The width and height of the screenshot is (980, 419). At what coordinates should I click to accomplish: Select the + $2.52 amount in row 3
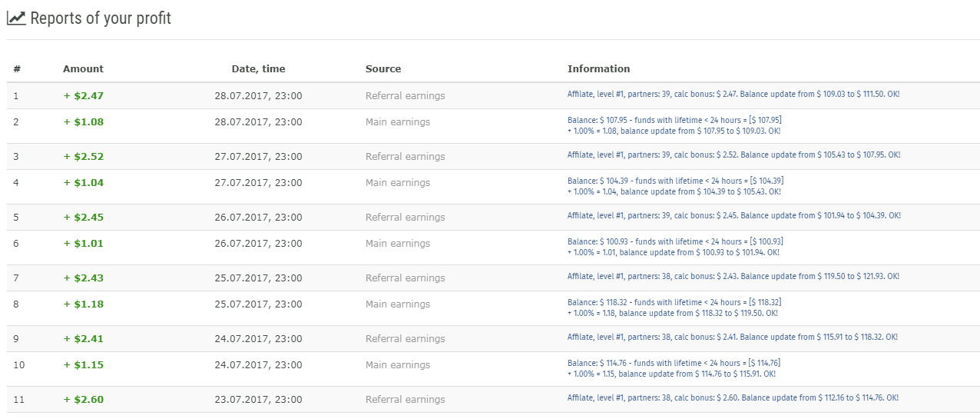(x=83, y=157)
